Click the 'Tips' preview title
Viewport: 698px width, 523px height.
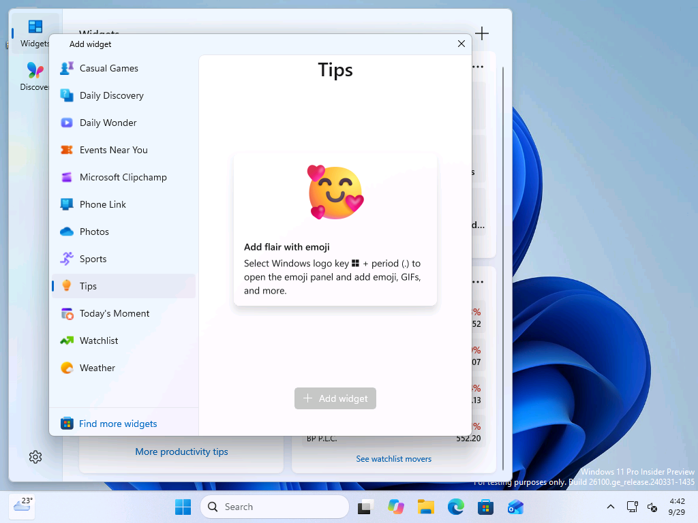pos(335,70)
